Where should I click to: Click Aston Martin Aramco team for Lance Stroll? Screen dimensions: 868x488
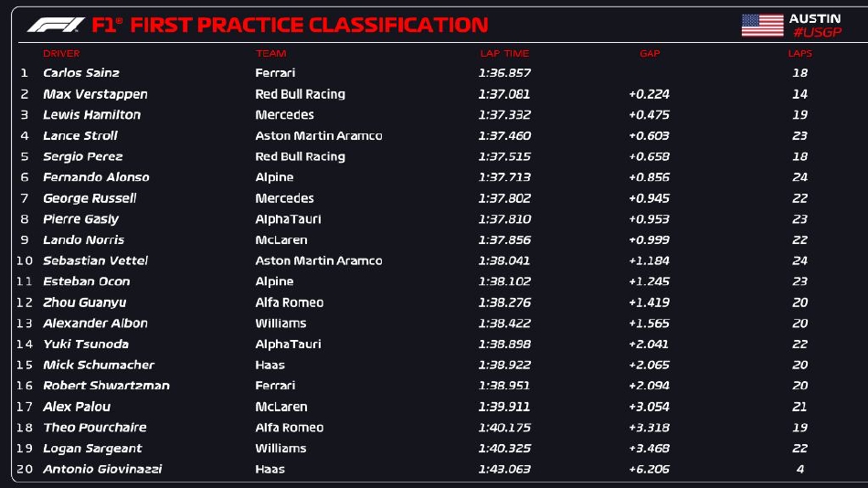coord(318,136)
